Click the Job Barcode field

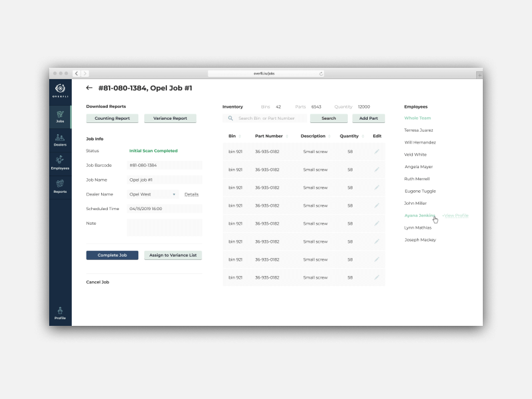coord(164,165)
